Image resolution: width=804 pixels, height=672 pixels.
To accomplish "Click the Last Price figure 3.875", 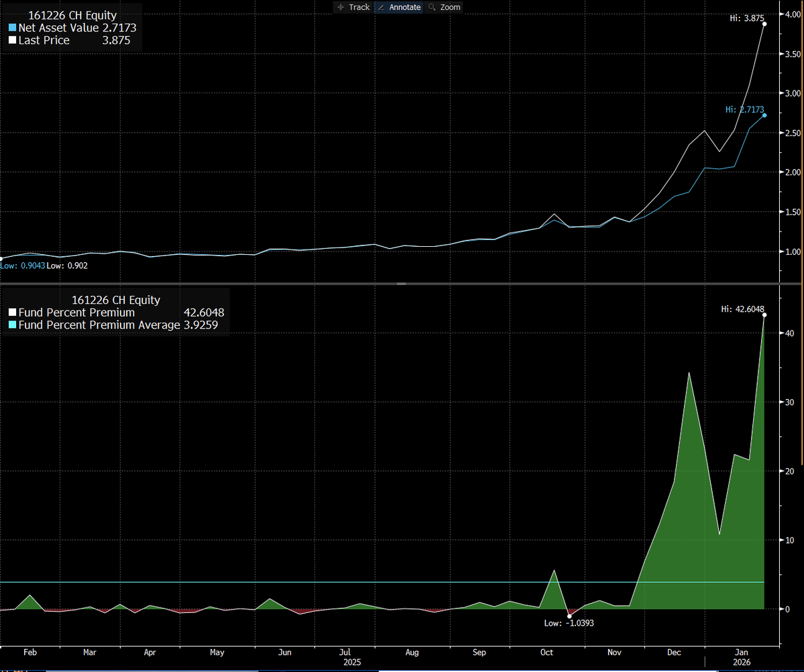I will [117, 40].
